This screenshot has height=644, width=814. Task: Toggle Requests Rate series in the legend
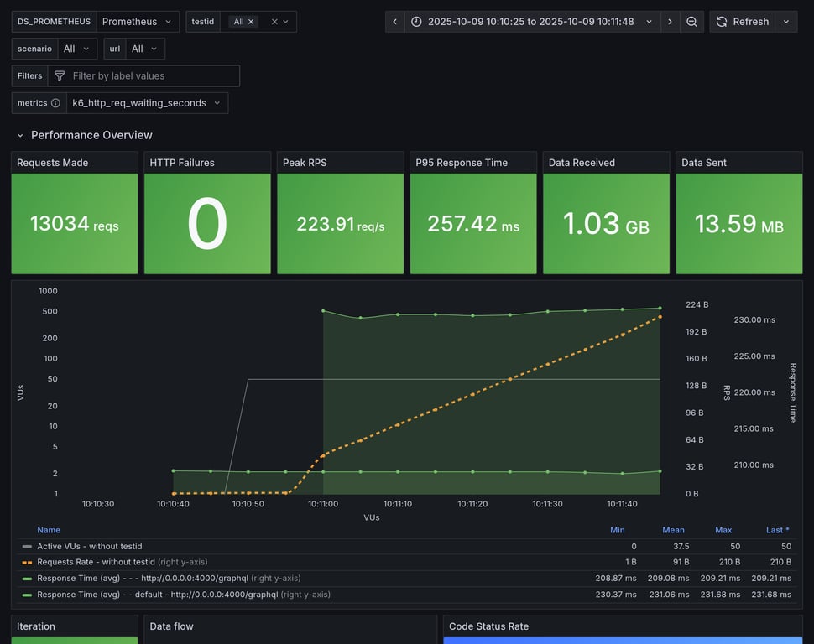[96, 562]
